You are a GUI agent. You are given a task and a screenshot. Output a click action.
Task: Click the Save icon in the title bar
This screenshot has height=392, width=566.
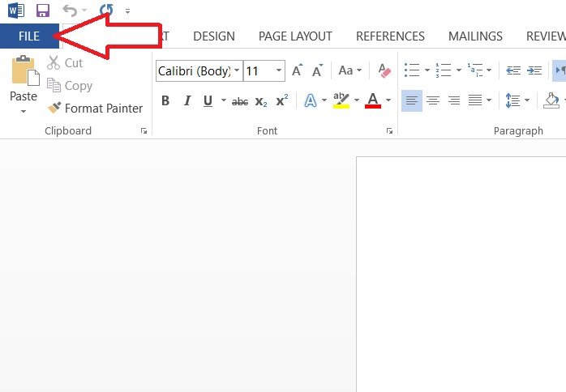tap(43, 11)
